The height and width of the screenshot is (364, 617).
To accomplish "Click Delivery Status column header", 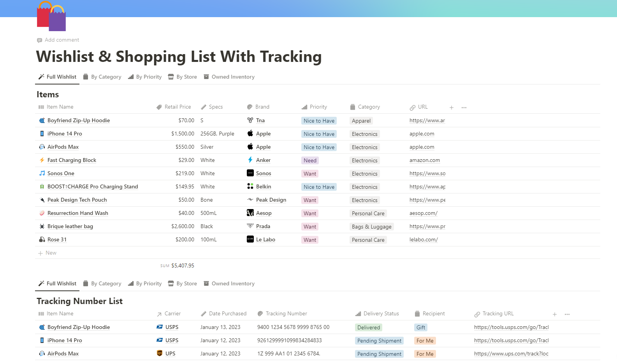I will pyautogui.click(x=377, y=313).
